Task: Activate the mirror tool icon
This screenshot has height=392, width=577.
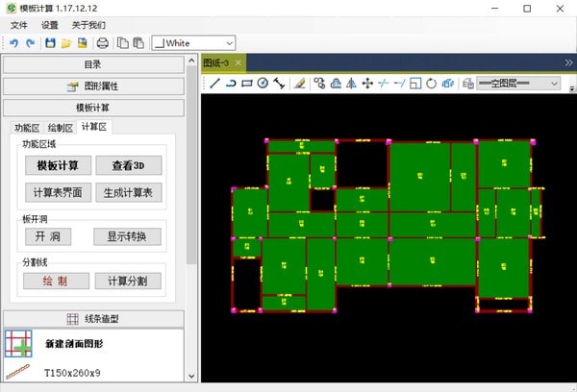Action: 351,84
